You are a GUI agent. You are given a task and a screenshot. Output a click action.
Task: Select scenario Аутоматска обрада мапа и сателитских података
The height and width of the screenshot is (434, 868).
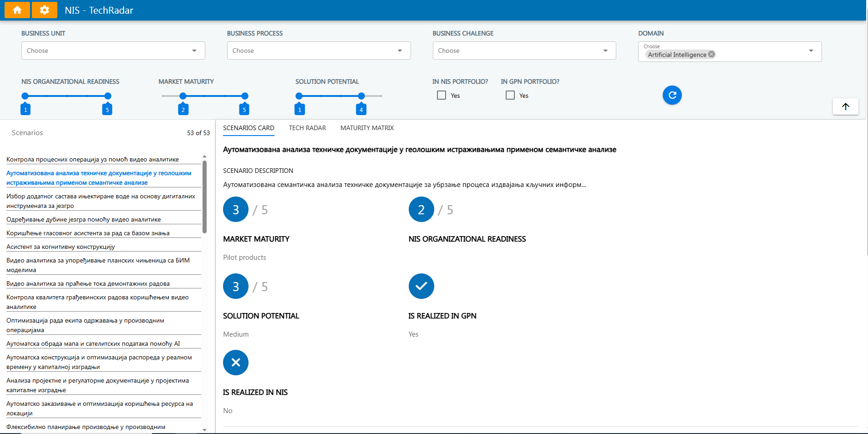click(103, 343)
